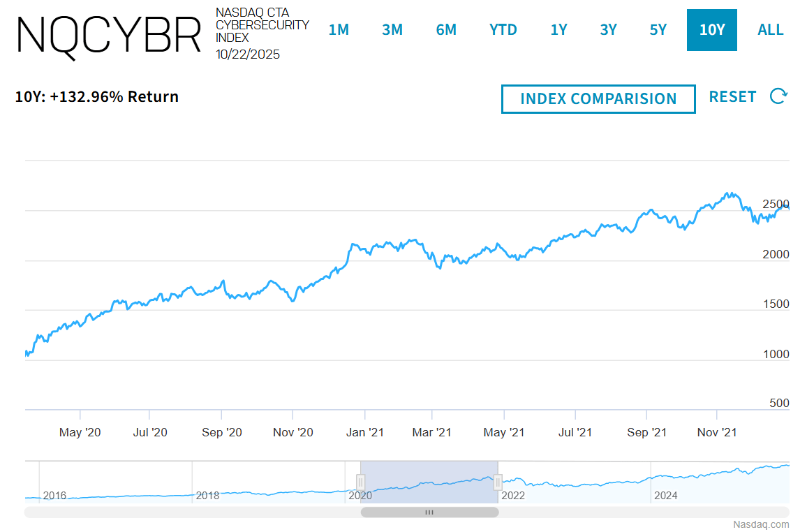The height and width of the screenshot is (532, 807).
Task: Click the 10Y +132.96% Return text
Action: [97, 97]
